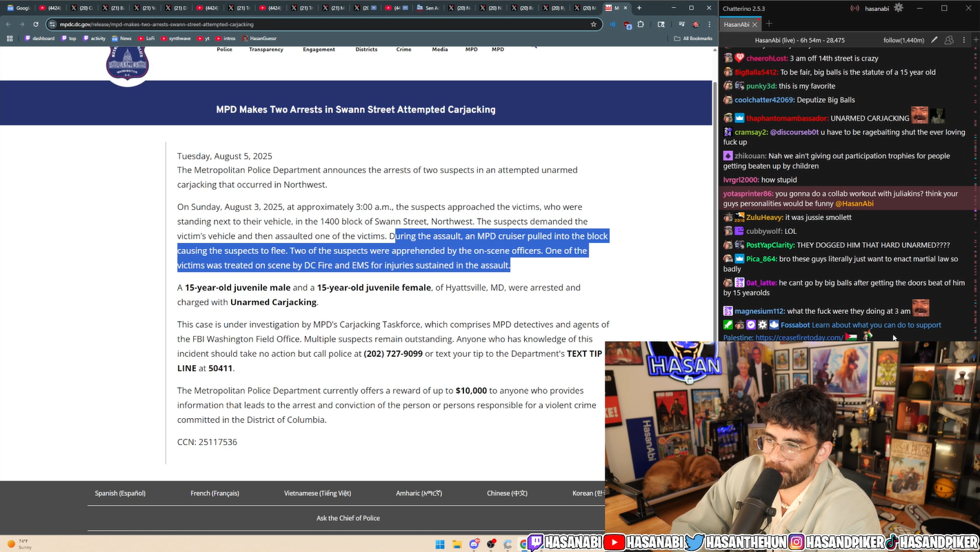Click the Tuesday, August 5, 2025 date

225,156
